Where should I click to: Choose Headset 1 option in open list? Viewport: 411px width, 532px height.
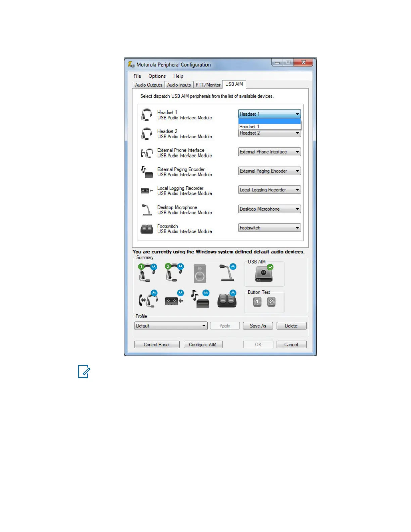(x=269, y=127)
